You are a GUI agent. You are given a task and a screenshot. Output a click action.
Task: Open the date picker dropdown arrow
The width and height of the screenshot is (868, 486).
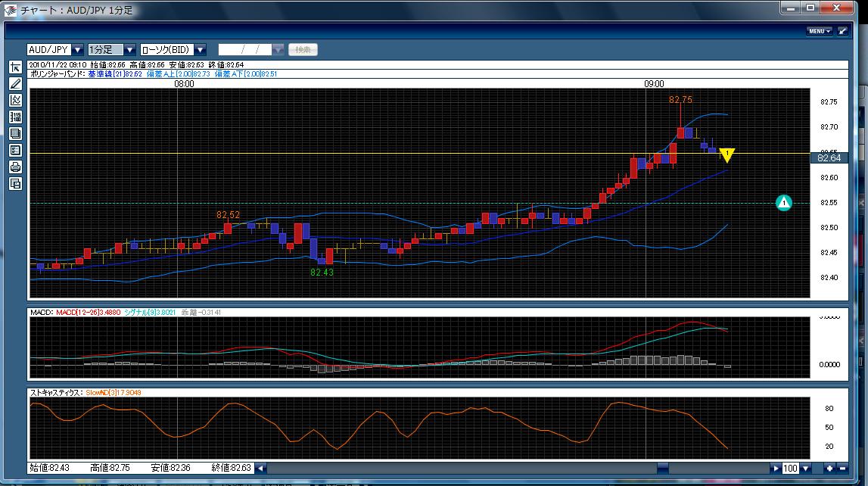pyautogui.click(x=278, y=50)
